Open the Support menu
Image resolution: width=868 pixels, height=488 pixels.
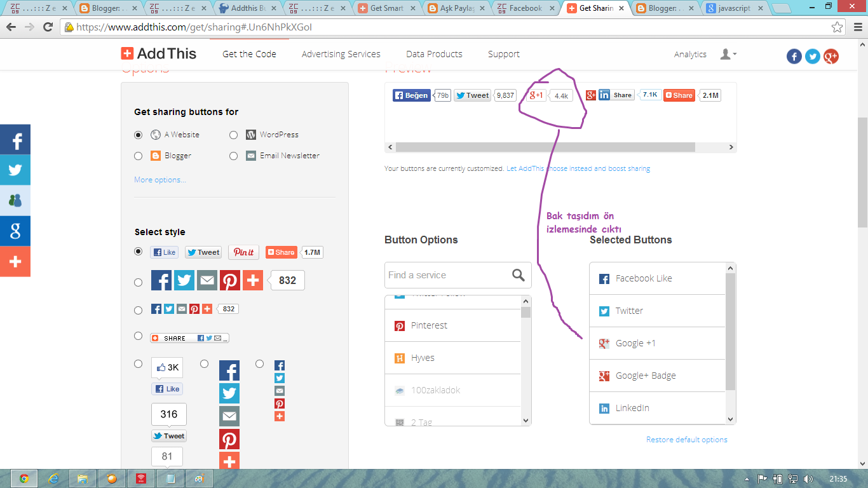pos(504,54)
